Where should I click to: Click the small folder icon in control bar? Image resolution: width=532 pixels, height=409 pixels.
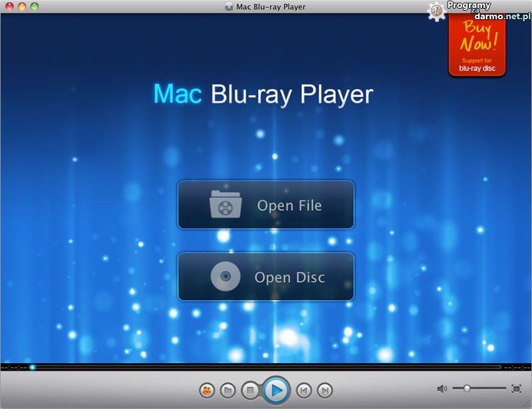tap(227, 390)
